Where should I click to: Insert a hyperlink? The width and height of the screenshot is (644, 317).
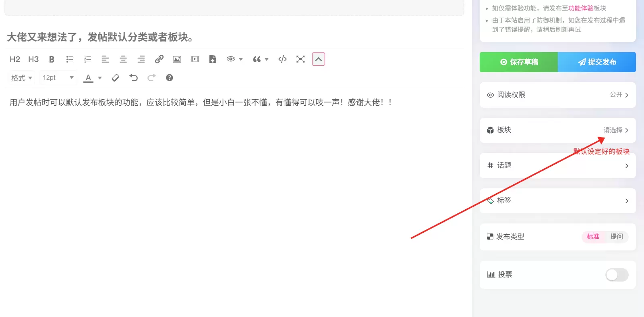click(x=159, y=59)
